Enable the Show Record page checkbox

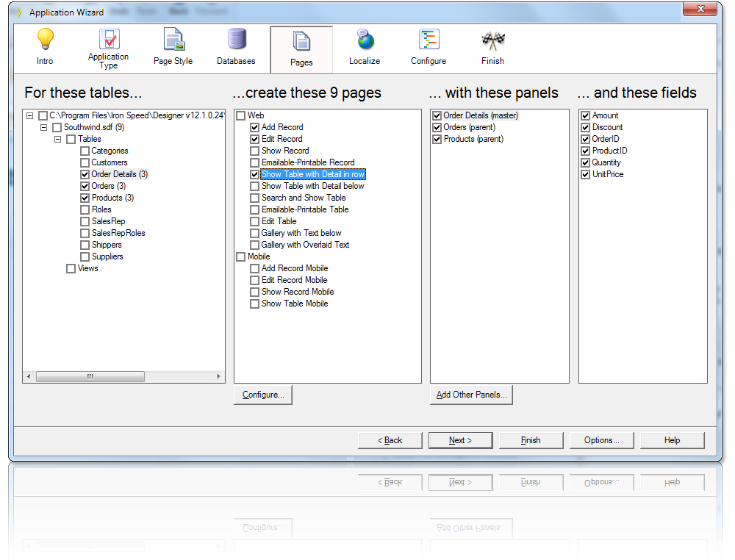[254, 151]
